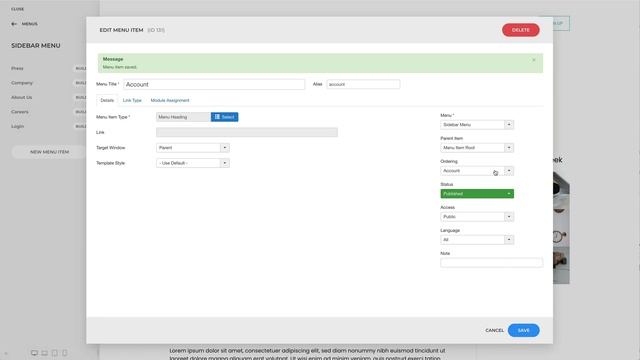This screenshot has width=640, height=360.
Task: Open the Access dropdown set to Public
Action: click(477, 217)
